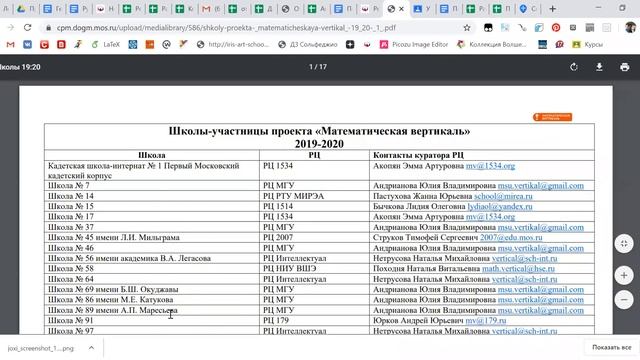Click math.vertical@hse.ru email link

pos(518,269)
